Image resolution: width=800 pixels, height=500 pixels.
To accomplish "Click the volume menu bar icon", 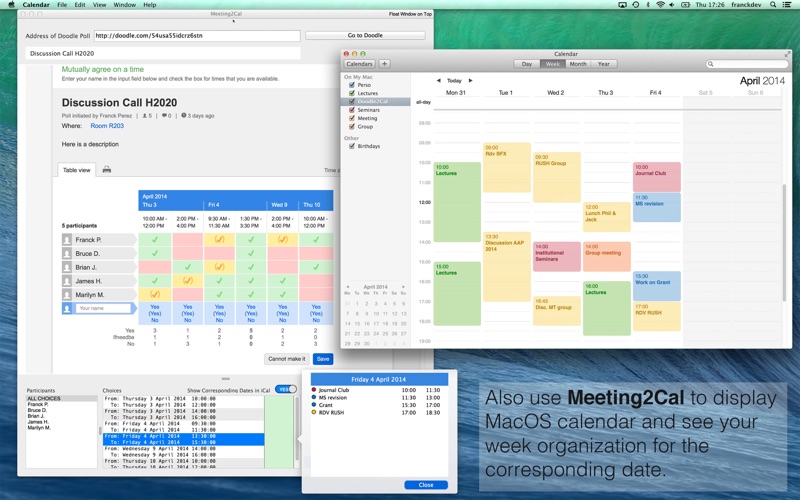I will pyautogui.click(x=672, y=5).
